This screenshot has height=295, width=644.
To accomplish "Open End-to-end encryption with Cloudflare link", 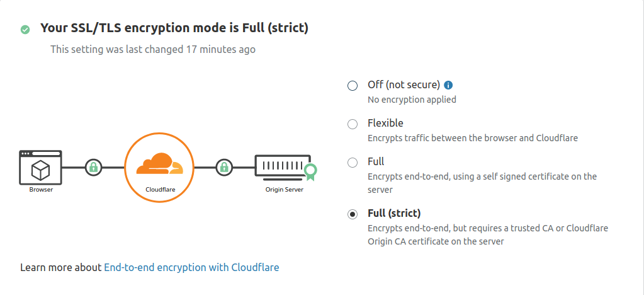I will [191, 267].
